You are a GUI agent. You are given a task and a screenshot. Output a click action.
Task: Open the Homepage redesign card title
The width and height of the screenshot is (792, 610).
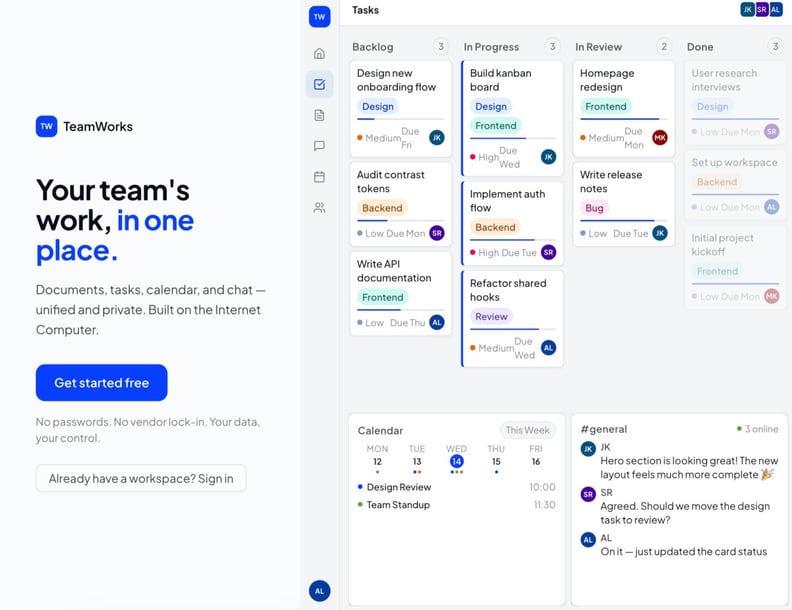(x=607, y=80)
